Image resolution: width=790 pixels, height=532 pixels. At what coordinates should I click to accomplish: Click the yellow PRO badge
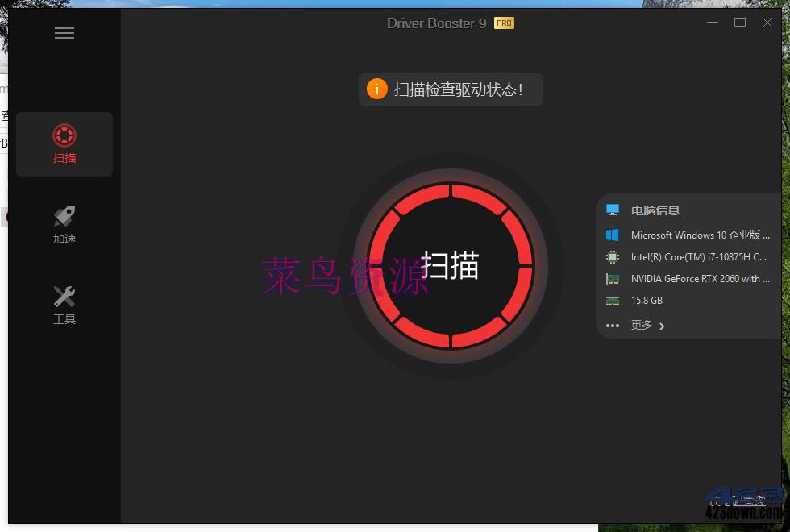[504, 23]
